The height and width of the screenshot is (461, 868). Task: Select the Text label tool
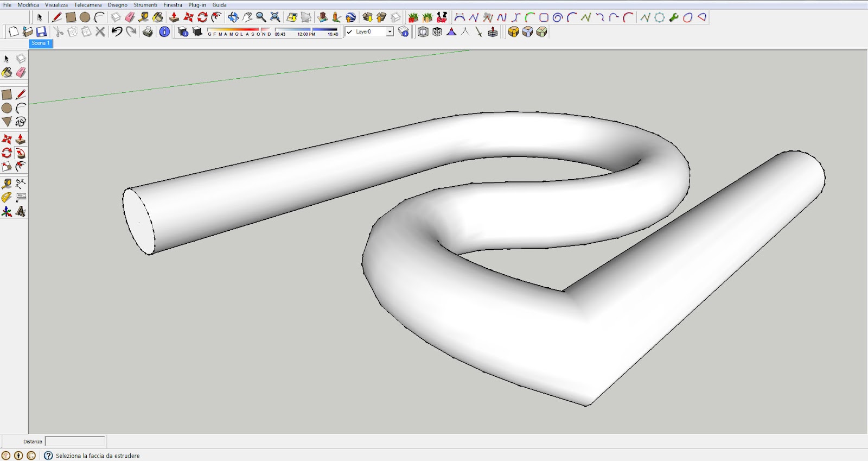tap(21, 198)
